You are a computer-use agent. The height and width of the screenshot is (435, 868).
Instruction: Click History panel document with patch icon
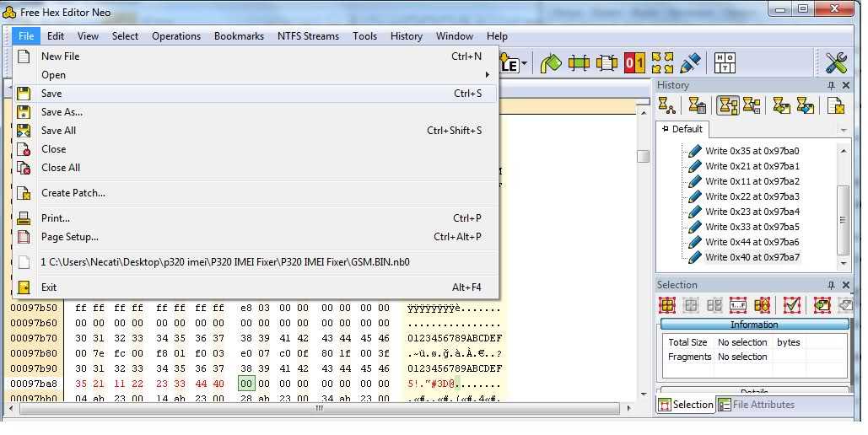835,105
